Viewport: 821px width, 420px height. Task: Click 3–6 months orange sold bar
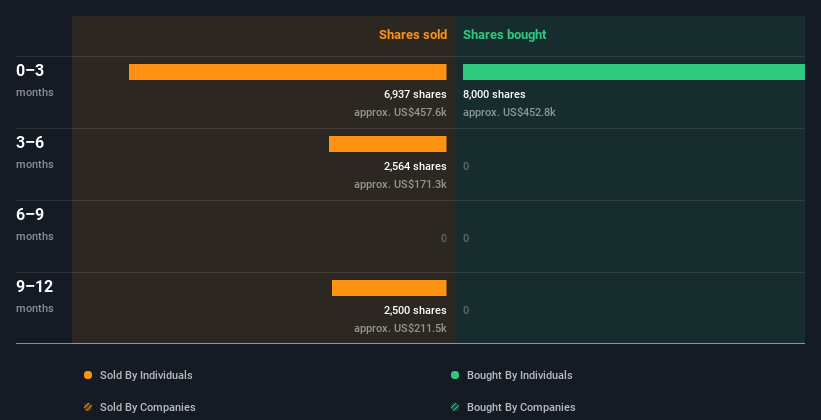point(387,144)
